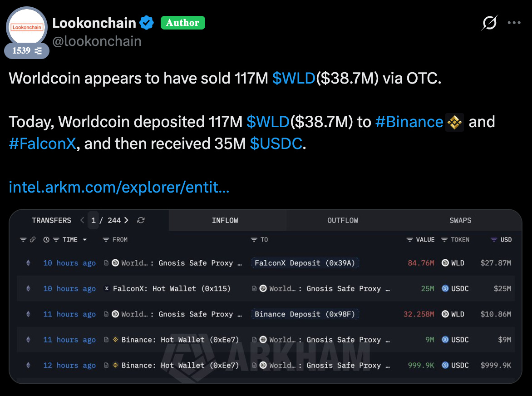
Task: Go to previous transfers page chevron
Action: [x=82, y=220]
